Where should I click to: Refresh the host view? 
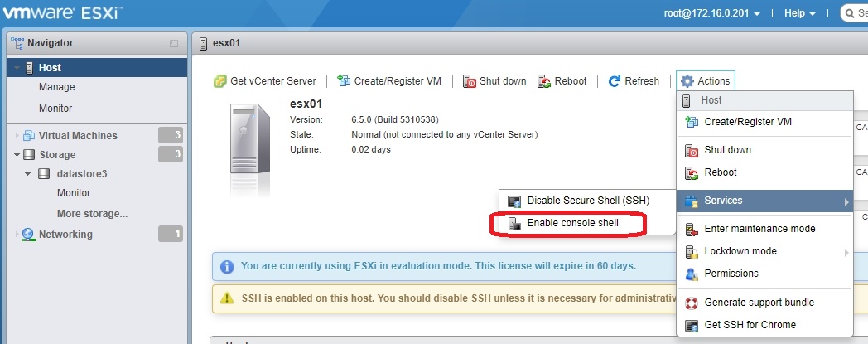[634, 81]
